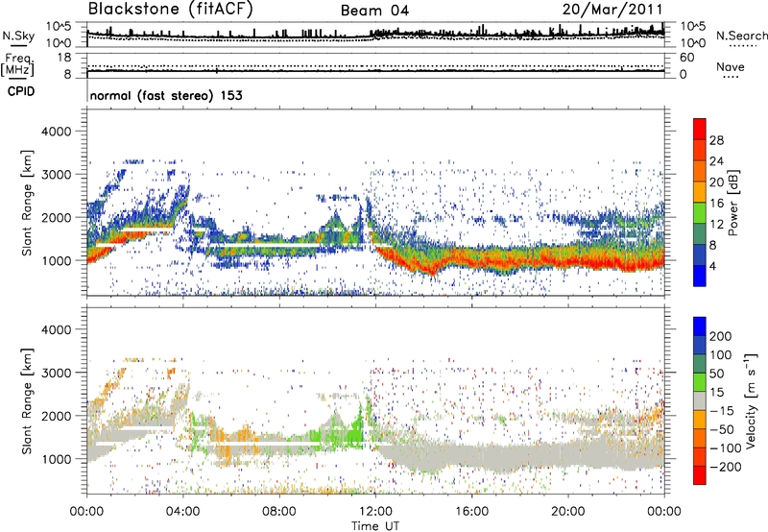The image size is (768, 532).
Task: Click the '18' frequency tick label
Action: pos(64,58)
